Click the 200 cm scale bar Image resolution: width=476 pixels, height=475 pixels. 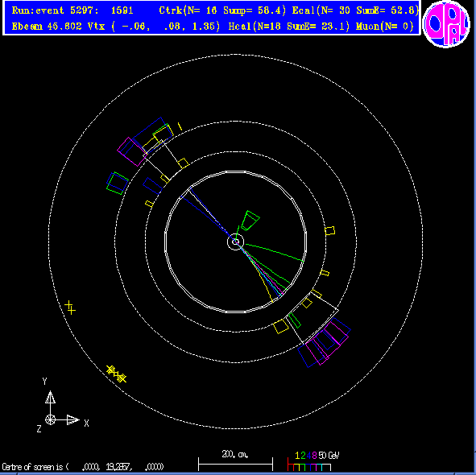235,464
